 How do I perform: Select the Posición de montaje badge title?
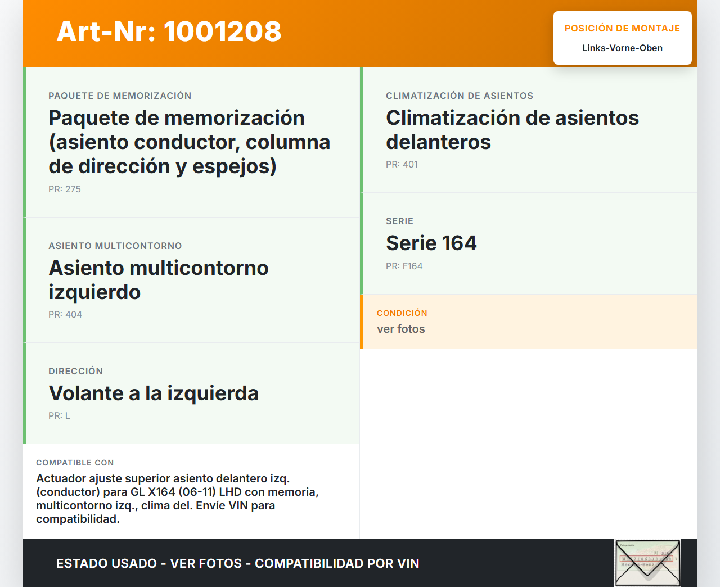[622, 28]
